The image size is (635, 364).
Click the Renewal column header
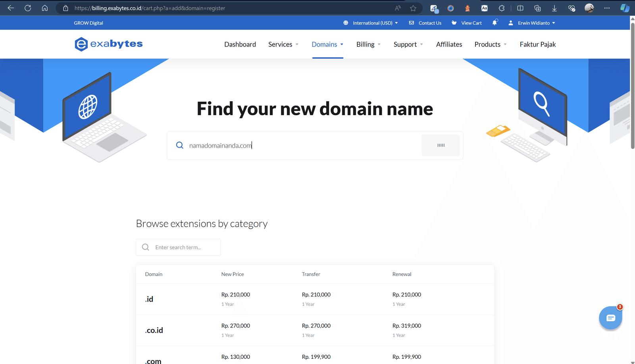tap(402, 274)
